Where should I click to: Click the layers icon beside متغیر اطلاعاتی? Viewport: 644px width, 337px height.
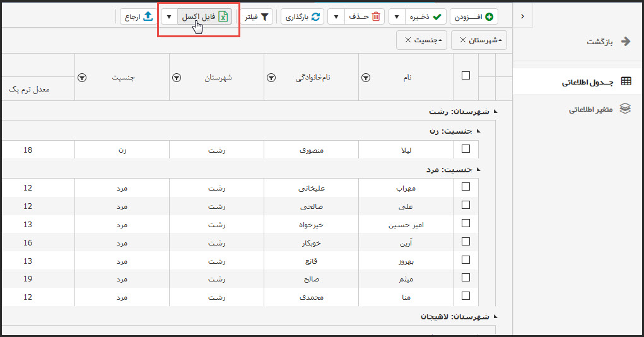[625, 109]
